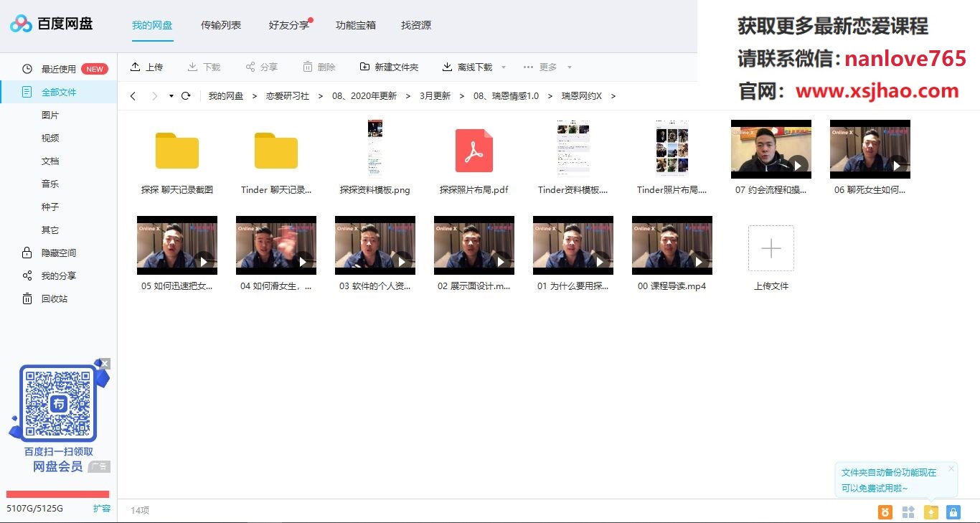The image size is (980, 523).
Task: Refresh the file list
Action: [x=186, y=95]
